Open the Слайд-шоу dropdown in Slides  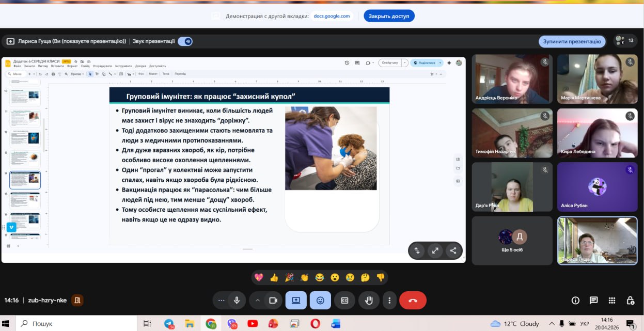coord(405,62)
